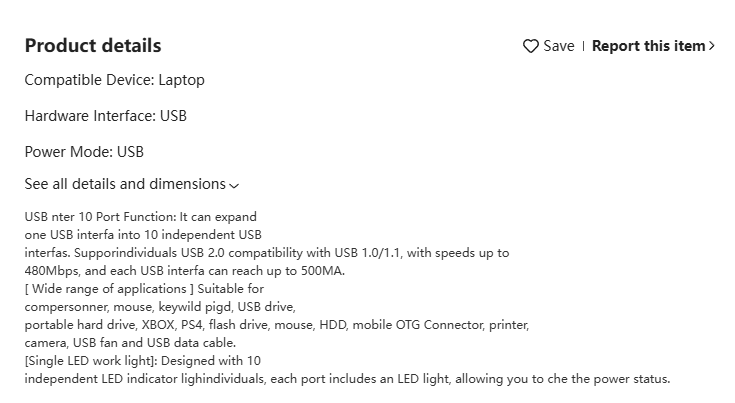Select the "Compatible Device: Laptop" line
The image size is (735, 403).
point(114,80)
